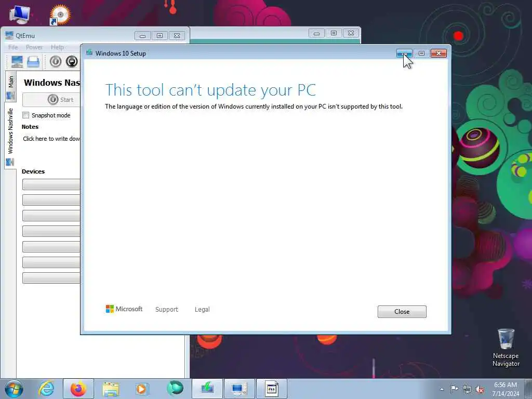This screenshot has height=399, width=532.
Task: Select the Windows Nashville vertical tab
Action: (10, 136)
